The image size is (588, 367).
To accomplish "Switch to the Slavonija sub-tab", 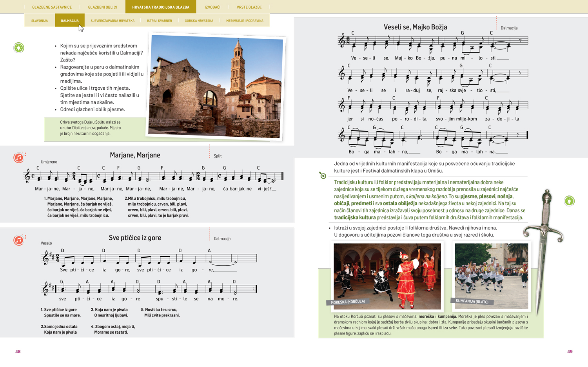I will click(x=40, y=21).
